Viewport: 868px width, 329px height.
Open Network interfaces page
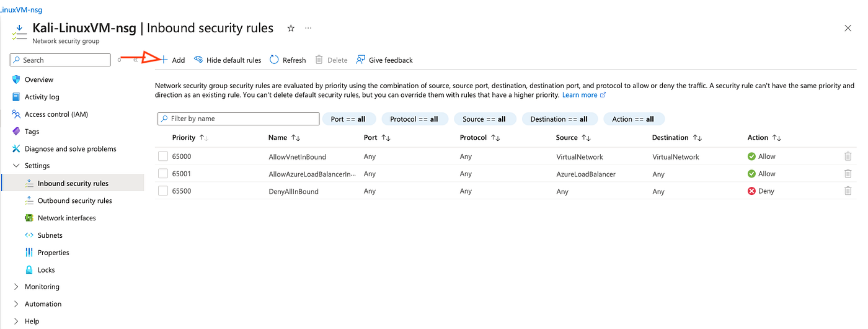pos(67,218)
